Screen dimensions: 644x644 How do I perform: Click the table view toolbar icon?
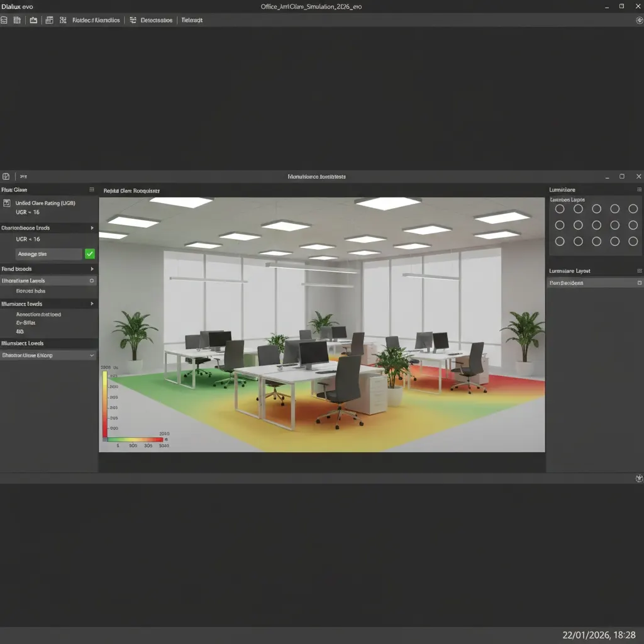(49, 19)
